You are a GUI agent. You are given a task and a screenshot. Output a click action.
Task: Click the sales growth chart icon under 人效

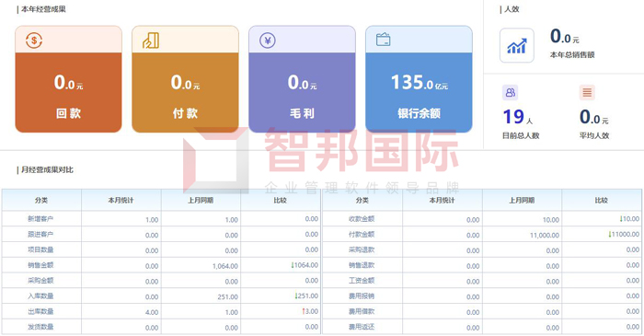tap(517, 46)
